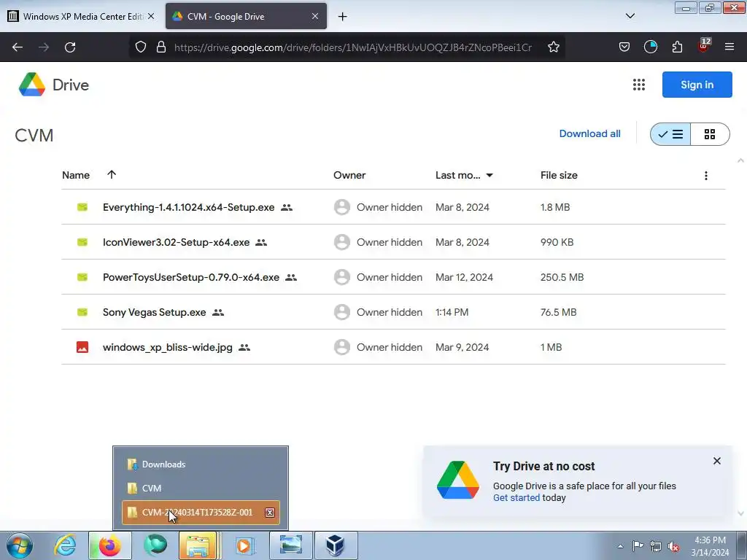The height and width of the screenshot is (560, 747).
Task: Sign in to Google
Action: tap(697, 85)
